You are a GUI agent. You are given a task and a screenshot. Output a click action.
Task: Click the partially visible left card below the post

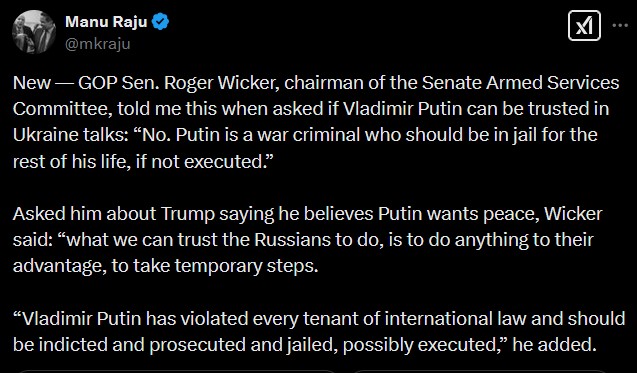coord(177,371)
